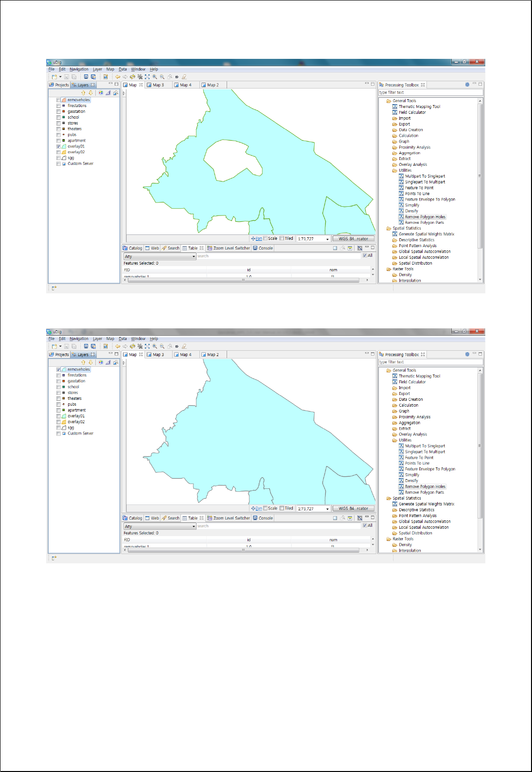Toggle Tiled checkbox under upper map
The height and width of the screenshot is (772, 532).
[x=282, y=238]
